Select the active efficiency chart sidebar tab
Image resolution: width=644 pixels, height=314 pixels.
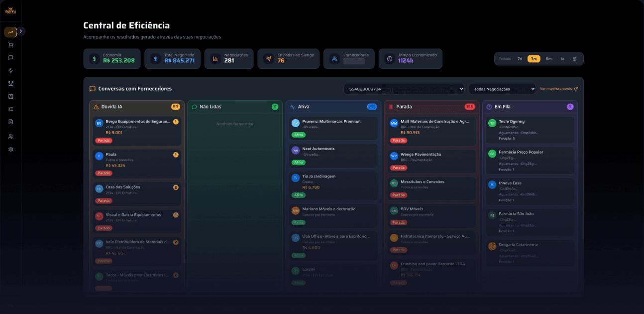click(10, 32)
